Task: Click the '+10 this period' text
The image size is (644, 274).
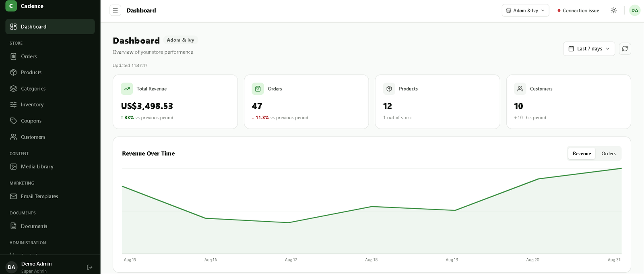Action: (530, 118)
